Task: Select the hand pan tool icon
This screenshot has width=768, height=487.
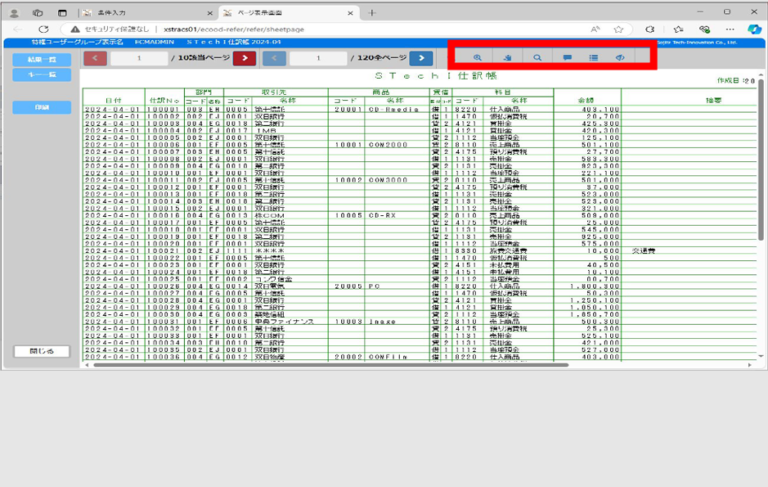Action: [507, 58]
